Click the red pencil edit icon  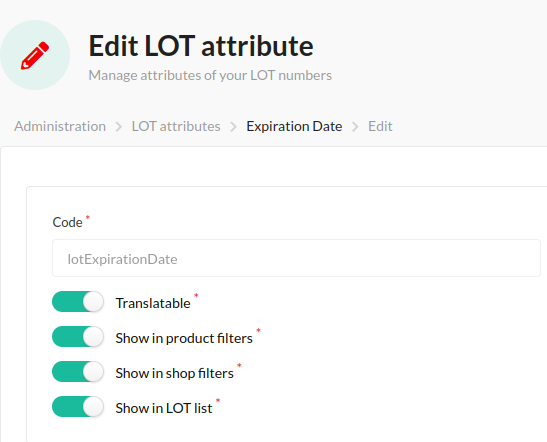(x=35, y=55)
